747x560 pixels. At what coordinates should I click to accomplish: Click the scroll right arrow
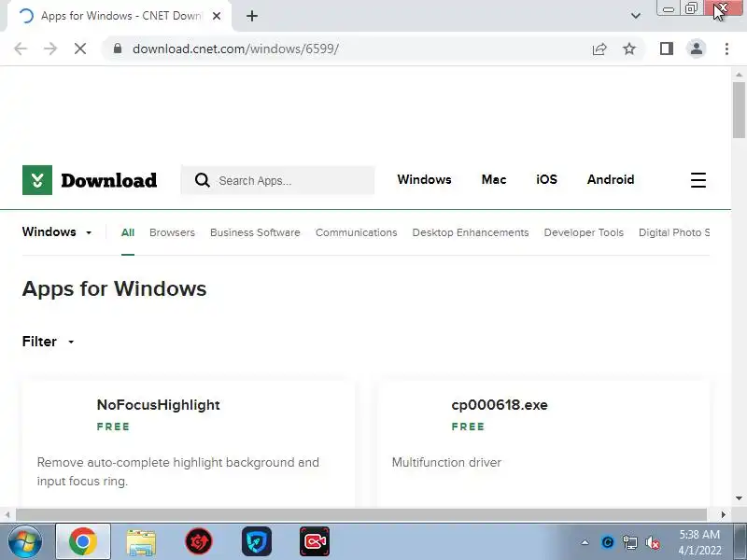(723, 515)
